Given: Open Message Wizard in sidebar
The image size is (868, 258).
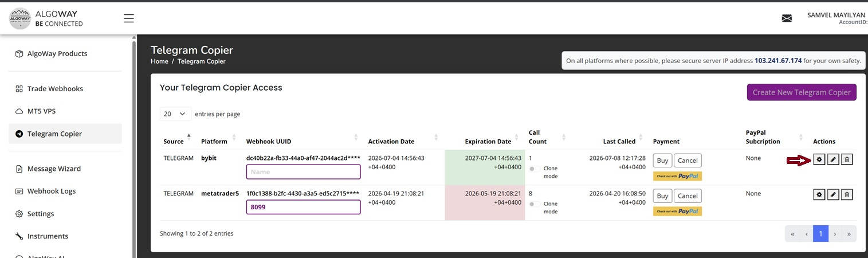Looking at the screenshot, I should 54,169.
